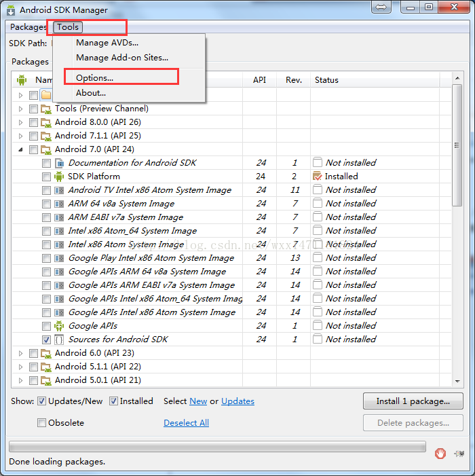Image resolution: width=475 pixels, height=476 pixels.
Task: Expand the Android 7.1.1 (API 25) node
Action: point(20,136)
